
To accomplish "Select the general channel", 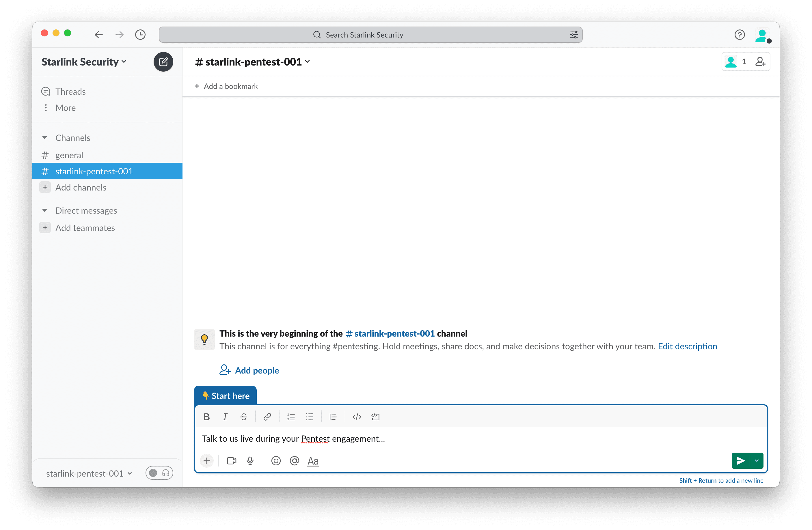I will click(x=107, y=155).
